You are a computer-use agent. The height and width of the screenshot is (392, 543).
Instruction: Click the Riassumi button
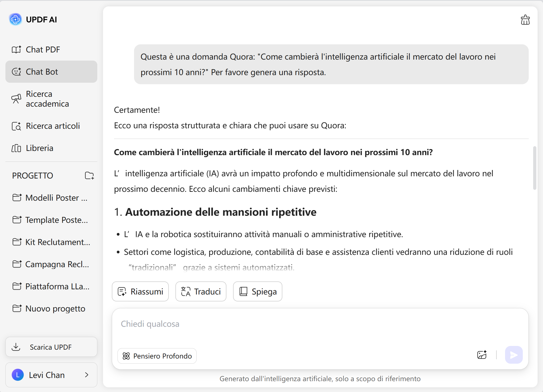coord(140,292)
